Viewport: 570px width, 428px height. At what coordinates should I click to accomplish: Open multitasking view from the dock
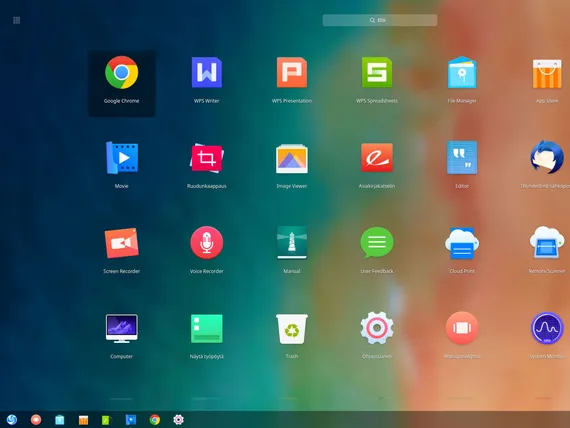pyautogui.click(x=36, y=420)
